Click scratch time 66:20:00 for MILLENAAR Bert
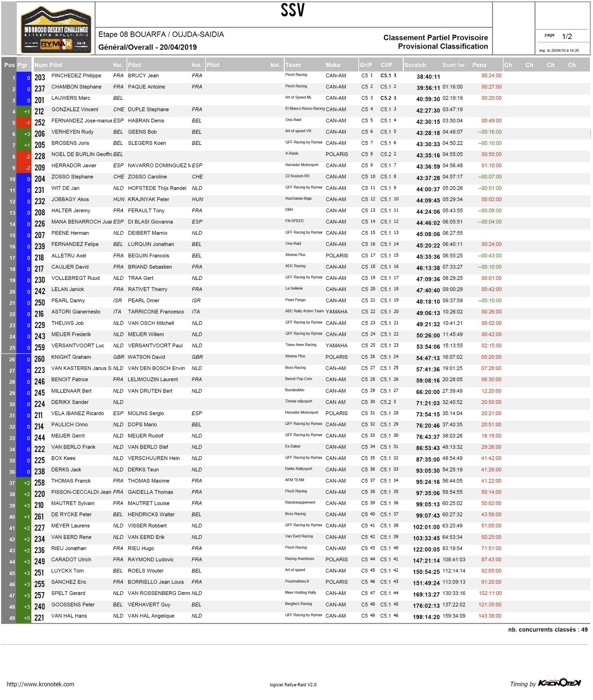 pyautogui.click(x=428, y=392)
